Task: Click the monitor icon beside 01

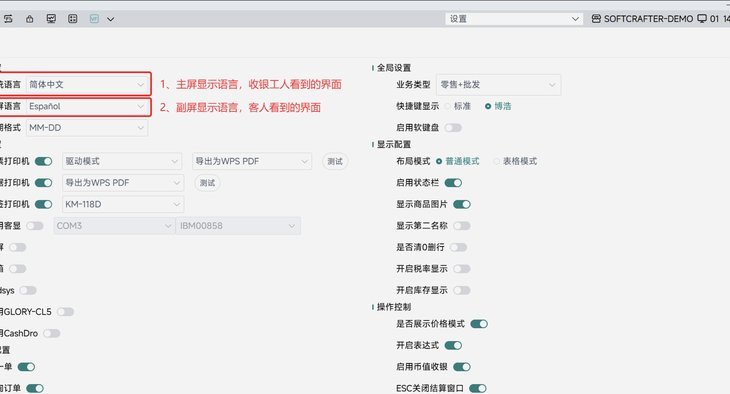Action: (x=702, y=19)
